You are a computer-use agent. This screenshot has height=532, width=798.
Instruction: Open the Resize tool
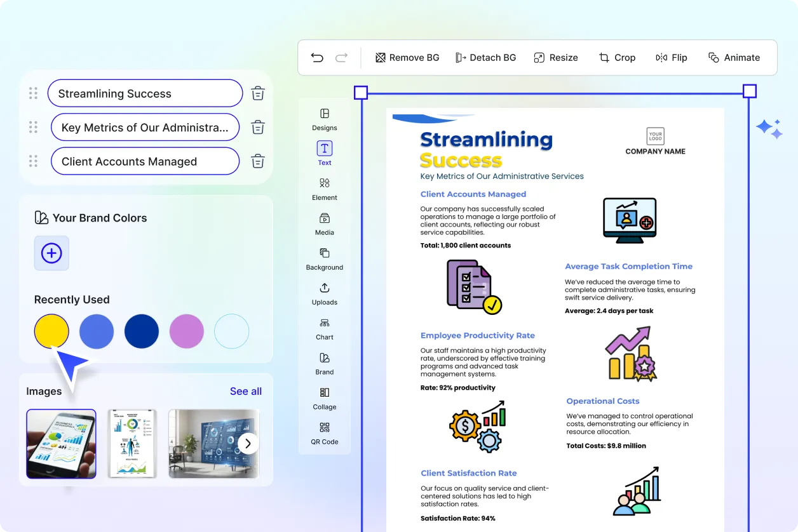[x=556, y=58]
